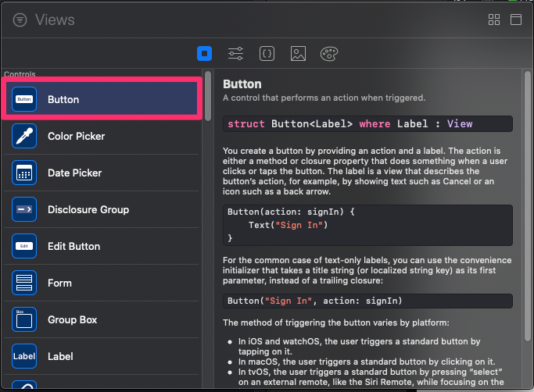Select Color Picker in the list
The image size is (534, 392).
click(102, 136)
